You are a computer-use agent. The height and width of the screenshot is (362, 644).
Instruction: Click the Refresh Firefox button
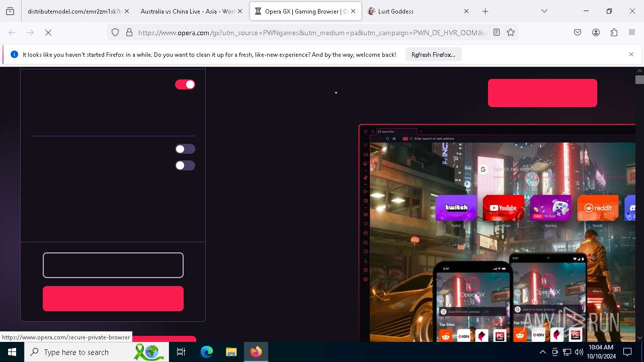(x=433, y=54)
